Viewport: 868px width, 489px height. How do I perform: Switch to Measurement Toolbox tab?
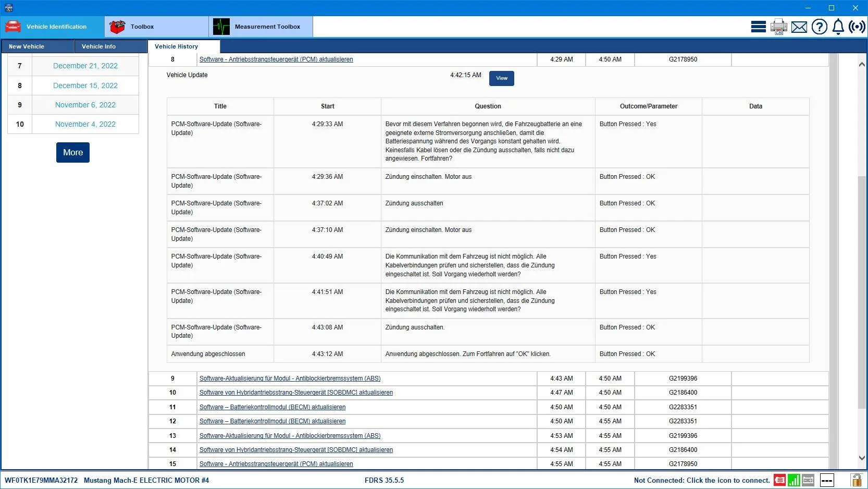[x=261, y=27]
